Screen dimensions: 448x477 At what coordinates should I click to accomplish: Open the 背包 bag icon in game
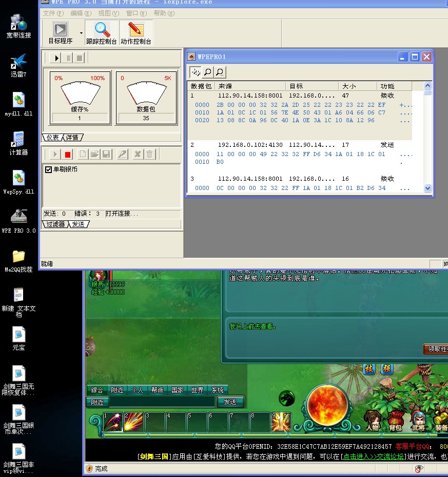click(x=395, y=421)
